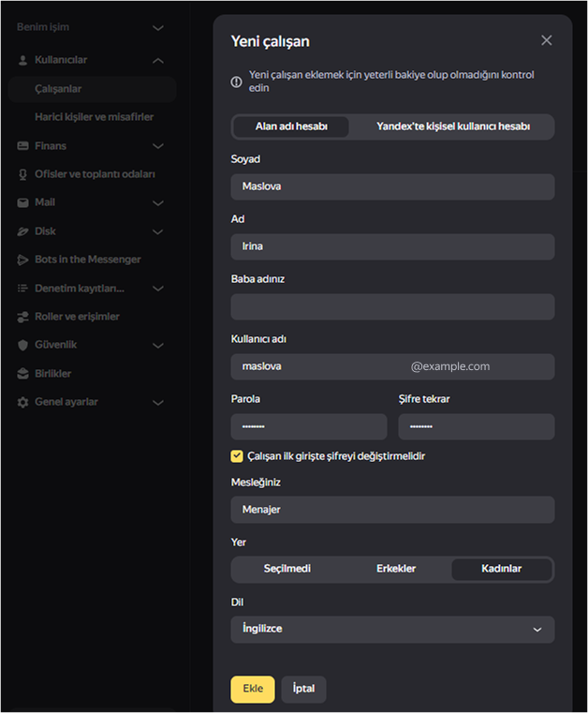Click the Genel ayarlar gear icon
This screenshot has height=713, width=588.
(x=24, y=402)
